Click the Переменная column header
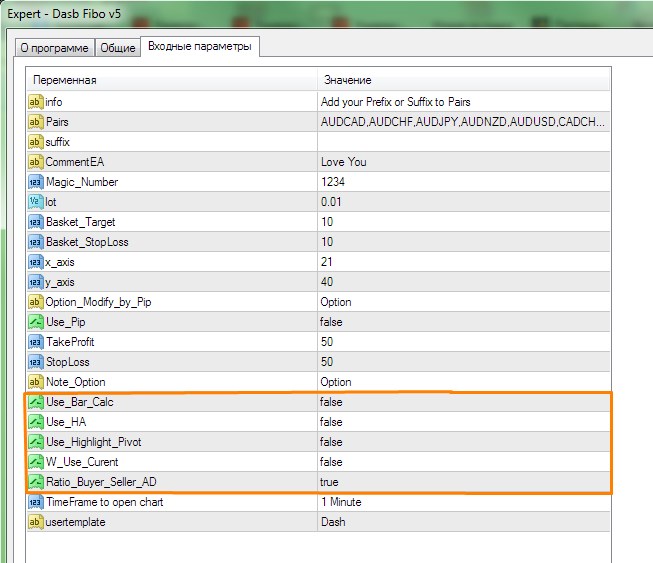Viewport: 653px width, 563px height. point(172,80)
